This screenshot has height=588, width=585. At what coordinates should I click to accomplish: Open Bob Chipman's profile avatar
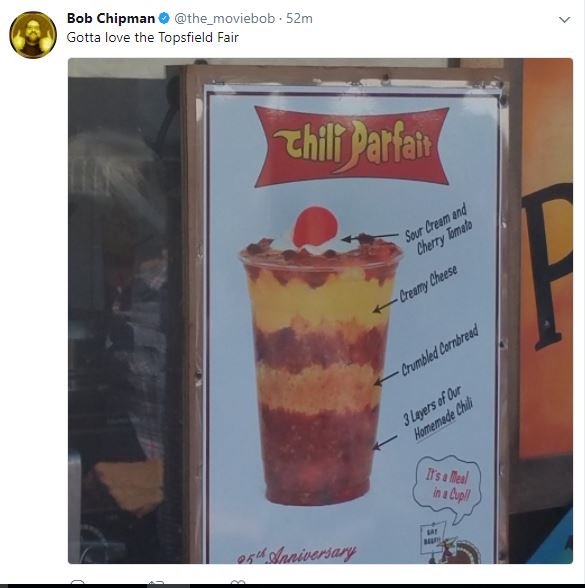coord(33,35)
